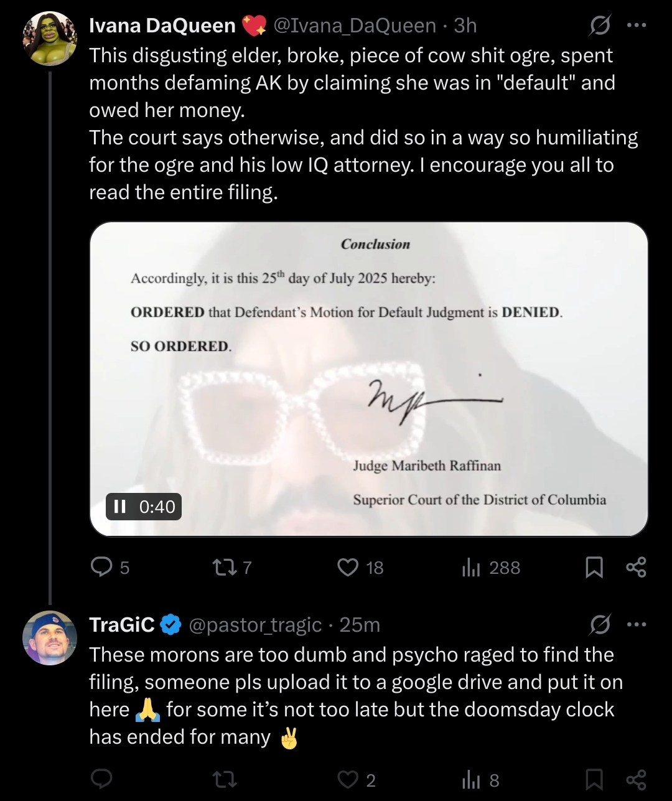
Task: Open TraGiC's profile avatar
Action: 50,637
